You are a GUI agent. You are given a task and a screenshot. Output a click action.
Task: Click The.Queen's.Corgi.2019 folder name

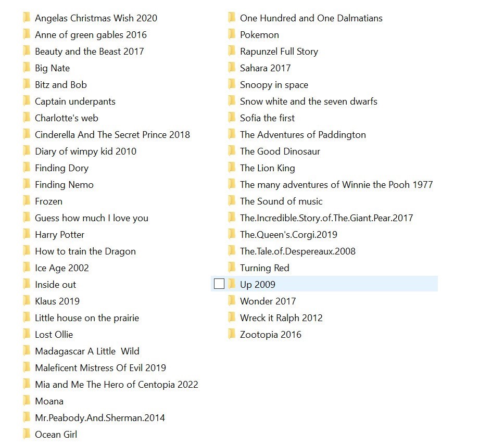[288, 235]
